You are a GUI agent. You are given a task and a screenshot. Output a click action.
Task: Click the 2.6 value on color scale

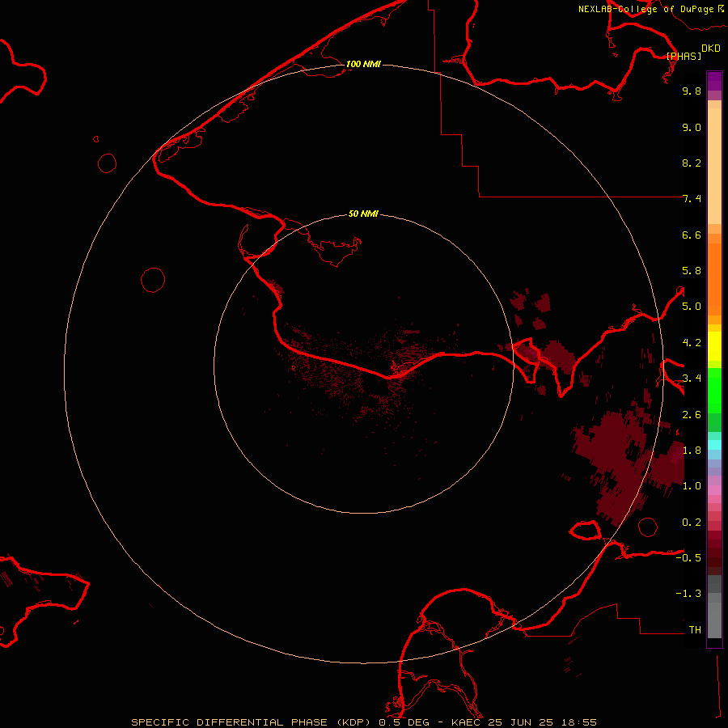click(x=692, y=415)
